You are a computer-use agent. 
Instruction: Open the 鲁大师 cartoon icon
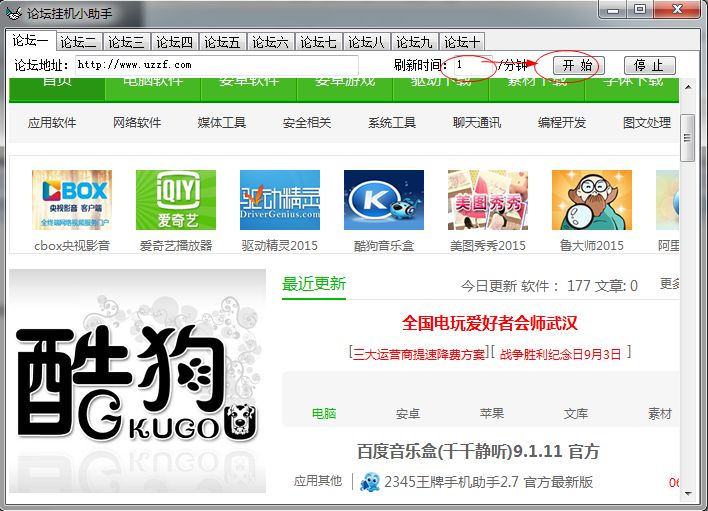592,200
